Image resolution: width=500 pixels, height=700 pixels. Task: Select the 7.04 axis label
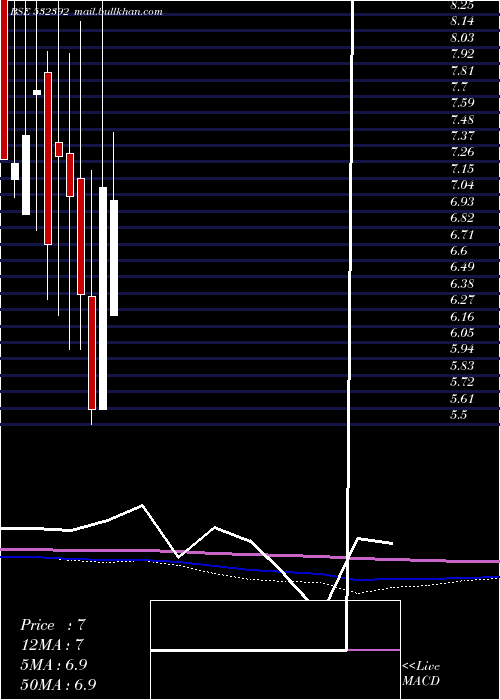click(462, 185)
